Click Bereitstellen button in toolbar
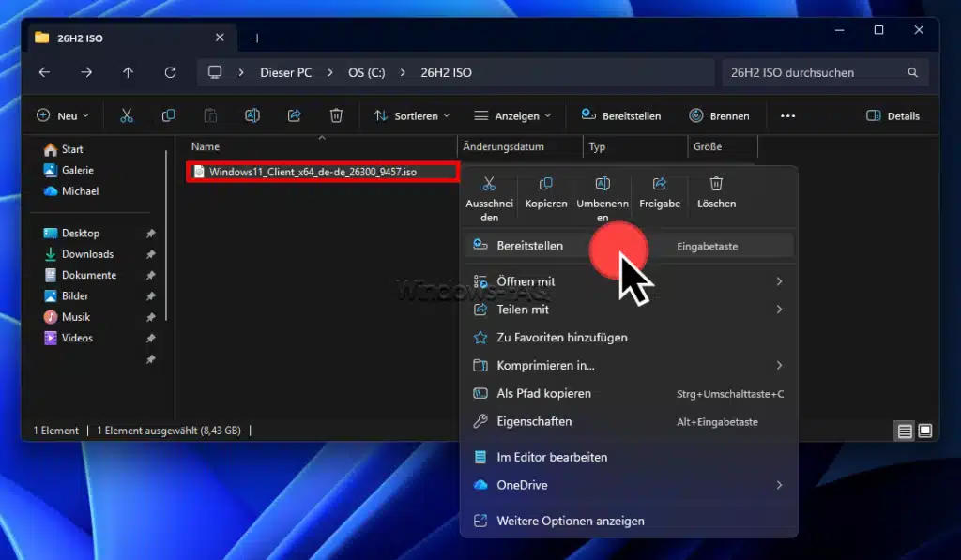The width and height of the screenshot is (961, 560). click(621, 115)
